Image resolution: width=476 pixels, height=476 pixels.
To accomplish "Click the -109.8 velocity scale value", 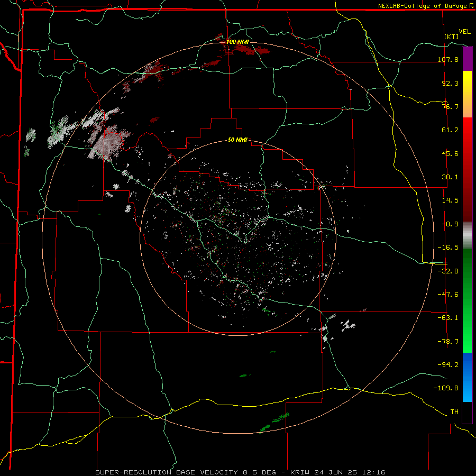I will [x=446, y=388].
